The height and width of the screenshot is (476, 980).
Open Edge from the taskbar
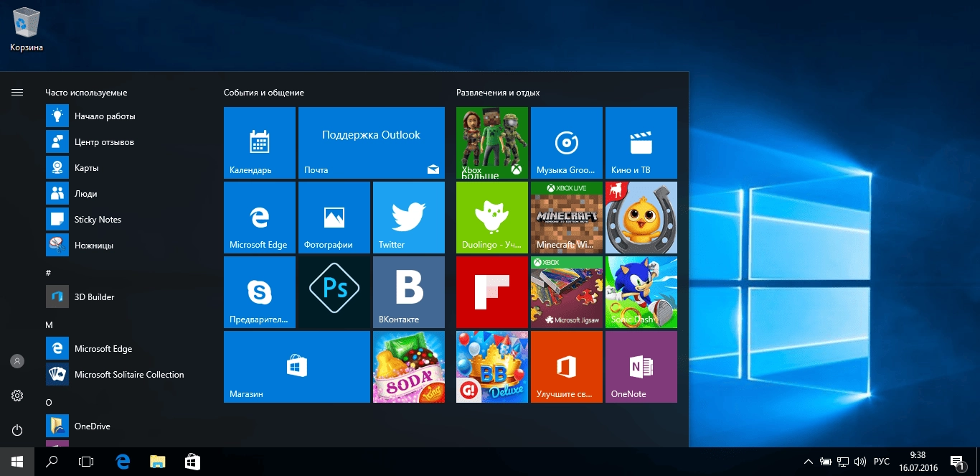pyautogui.click(x=123, y=462)
